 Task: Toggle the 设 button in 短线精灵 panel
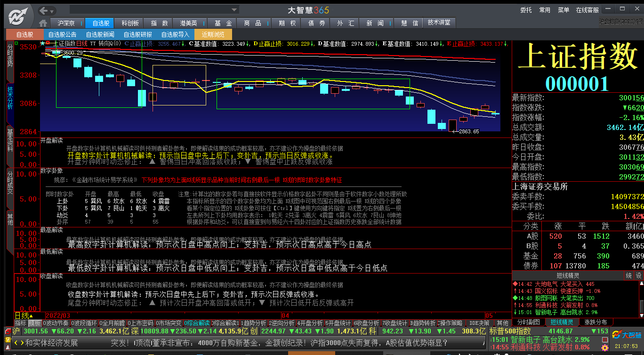639,275
